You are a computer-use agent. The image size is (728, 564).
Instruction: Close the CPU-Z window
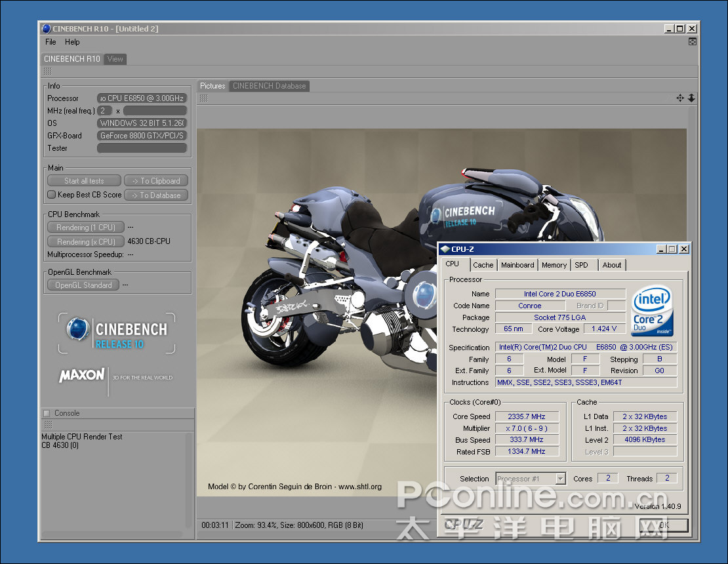pyautogui.click(x=684, y=249)
